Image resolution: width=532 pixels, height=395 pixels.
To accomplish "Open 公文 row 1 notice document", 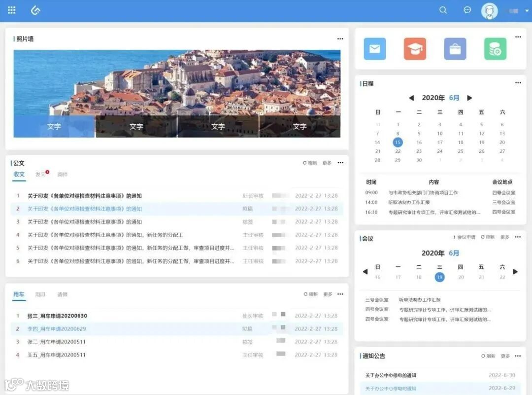I will (177, 196).
